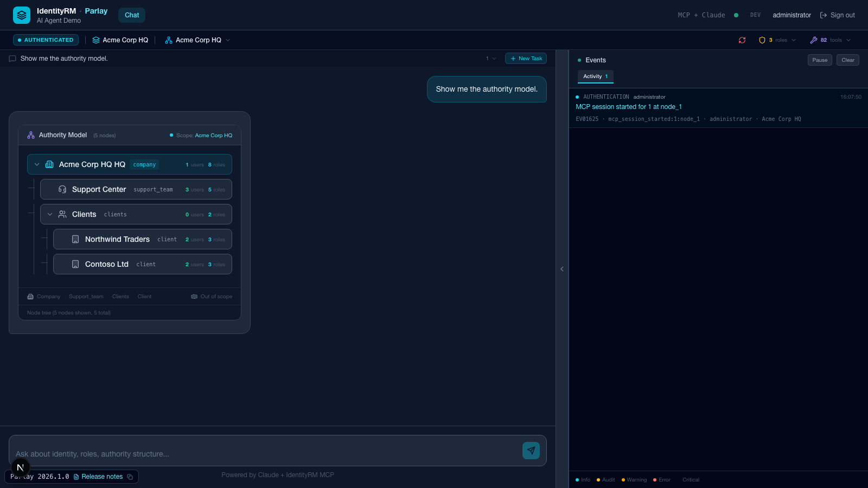
Task: Click the Northwind Traders building icon
Action: (x=75, y=239)
